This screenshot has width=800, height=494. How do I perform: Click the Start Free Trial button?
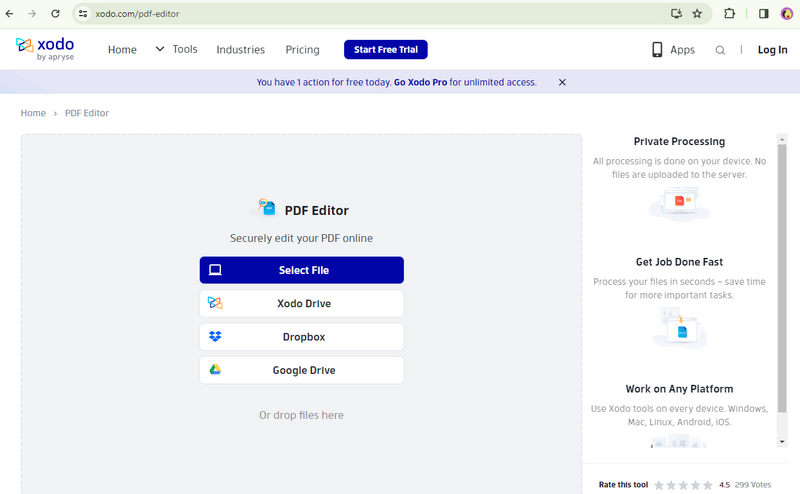[386, 50]
